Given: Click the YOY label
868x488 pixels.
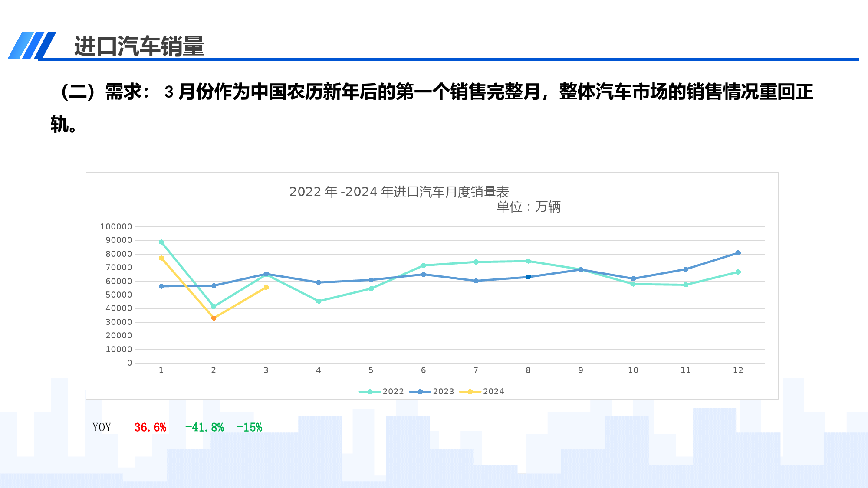Looking at the screenshot, I should coord(102,427).
